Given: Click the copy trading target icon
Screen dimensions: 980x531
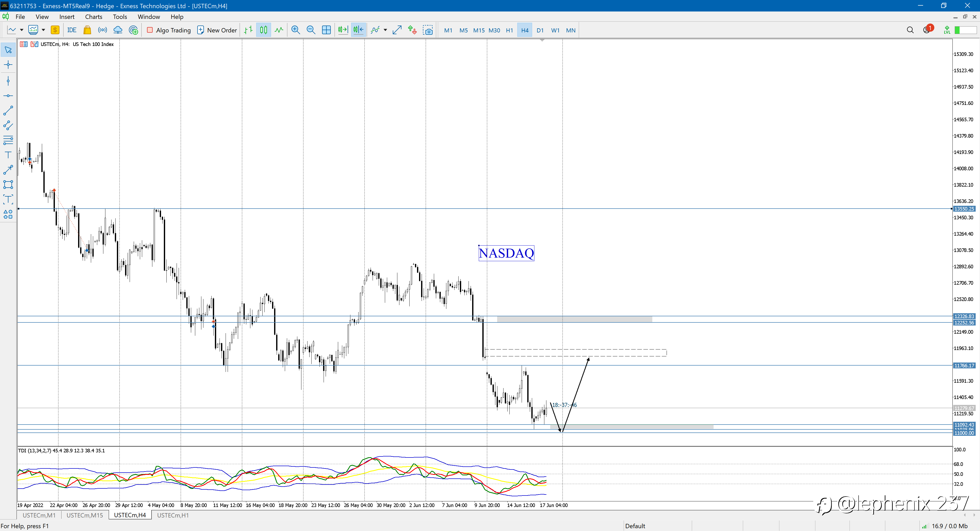Looking at the screenshot, I should [x=133, y=30].
